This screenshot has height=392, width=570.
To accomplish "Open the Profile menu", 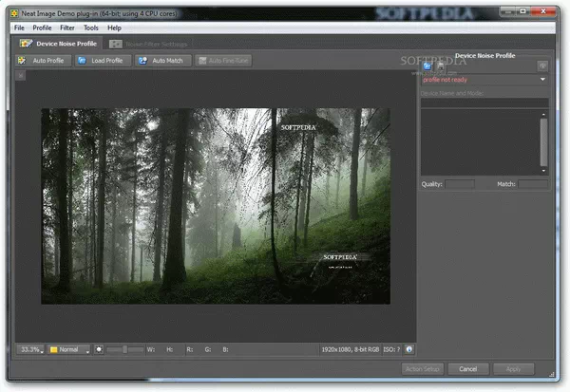I will [42, 28].
